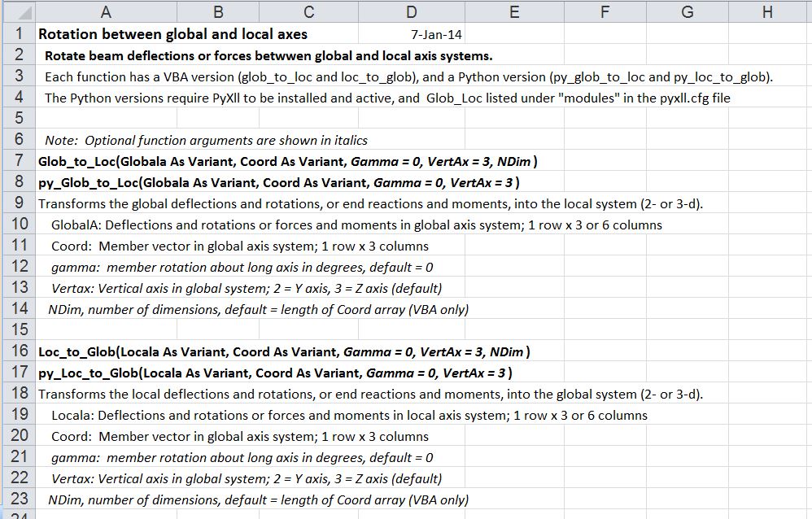The width and height of the screenshot is (812, 519).
Task: Select column A header
Action: click(x=106, y=12)
